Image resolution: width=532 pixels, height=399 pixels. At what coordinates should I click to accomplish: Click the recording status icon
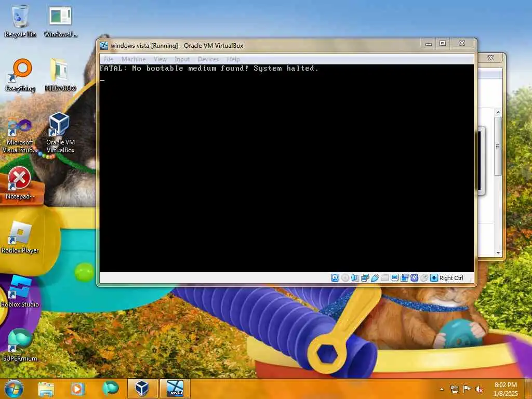pos(404,278)
